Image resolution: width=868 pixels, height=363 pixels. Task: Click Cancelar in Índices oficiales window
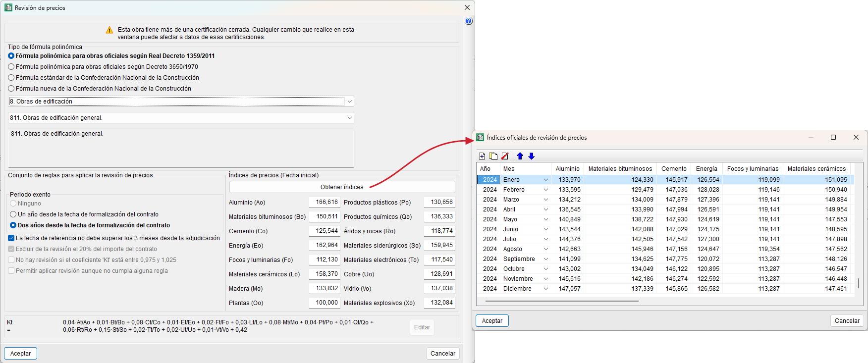[x=847, y=321]
